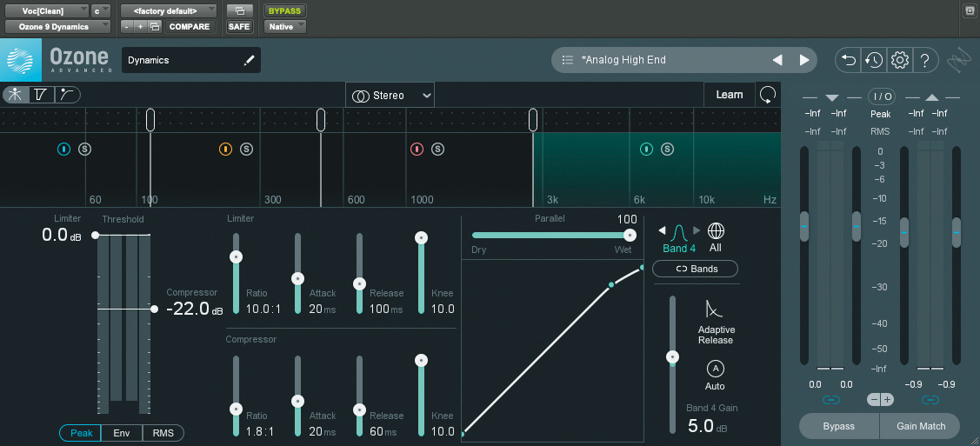Click the input meter down triangle
The width and height of the screenshot is (980, 446).
[831, 98]
